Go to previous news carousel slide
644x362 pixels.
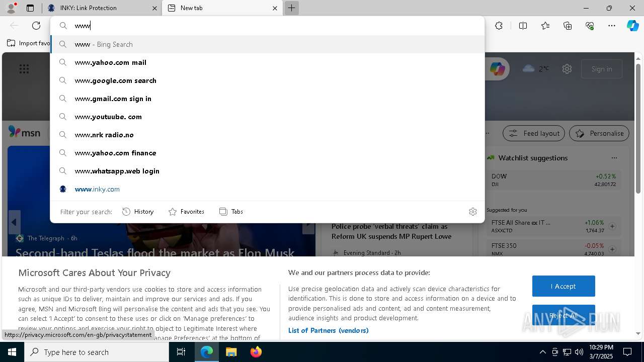point(14,222)
